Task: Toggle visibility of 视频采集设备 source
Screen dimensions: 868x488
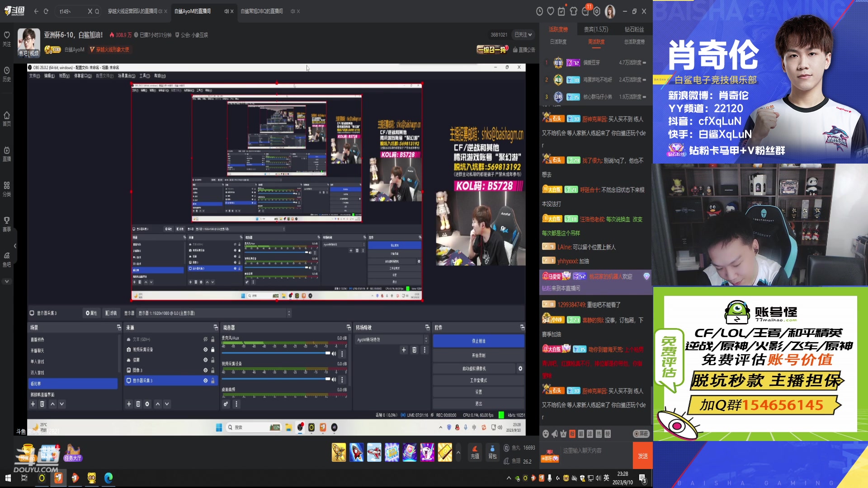Action: click(x=205, y=349)
